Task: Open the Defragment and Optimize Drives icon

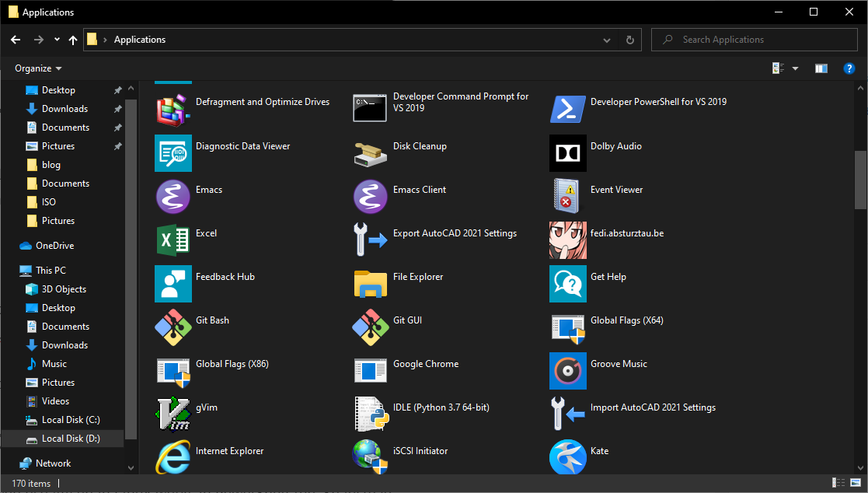Action: 173,109
